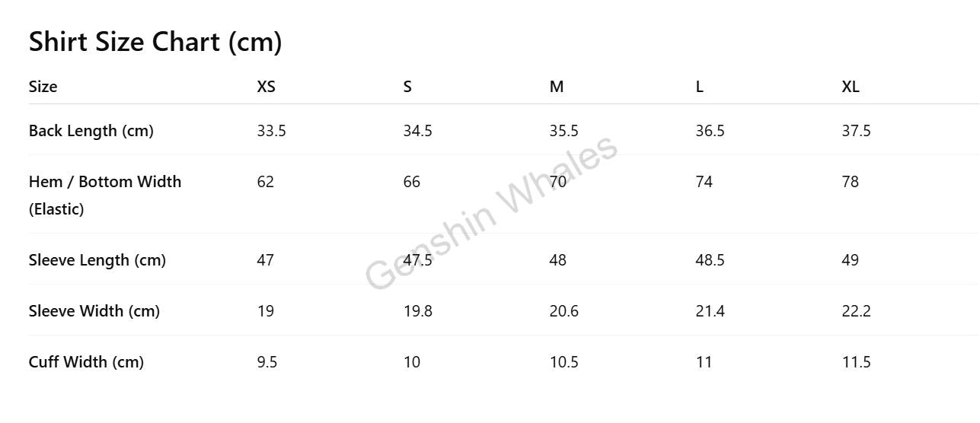This screenshot has width=980, height=423.
Task: Select the 11.5 cuff width cell
Action: click(856, 362)
